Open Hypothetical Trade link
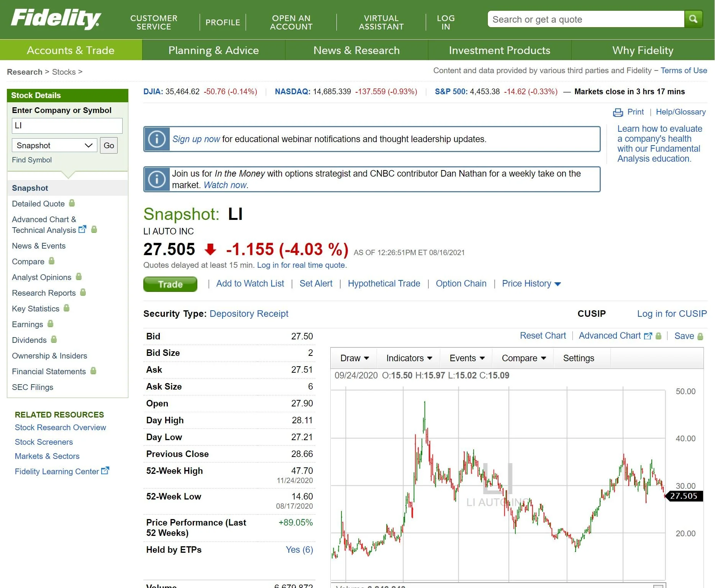This screenshot has height=588, width=715. click(x=384, y=283)
